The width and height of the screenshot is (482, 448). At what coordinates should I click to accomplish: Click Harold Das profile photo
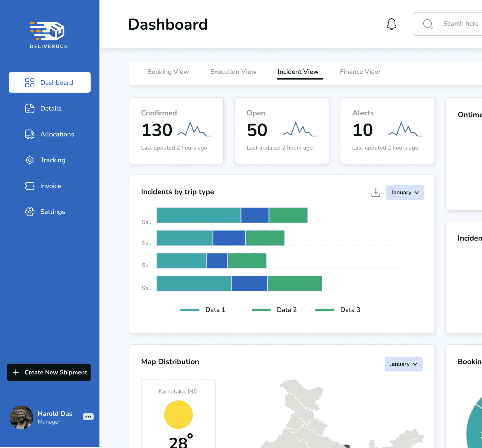[21, 417]
